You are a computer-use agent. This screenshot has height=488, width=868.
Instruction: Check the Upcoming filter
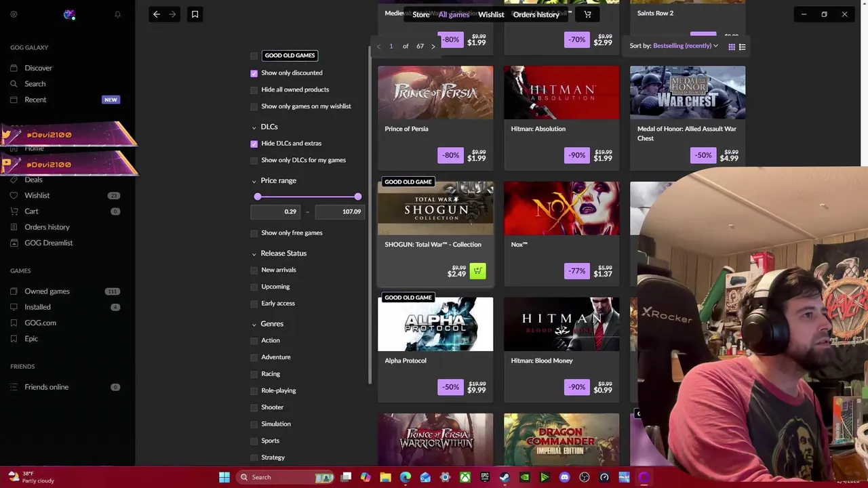254,287
